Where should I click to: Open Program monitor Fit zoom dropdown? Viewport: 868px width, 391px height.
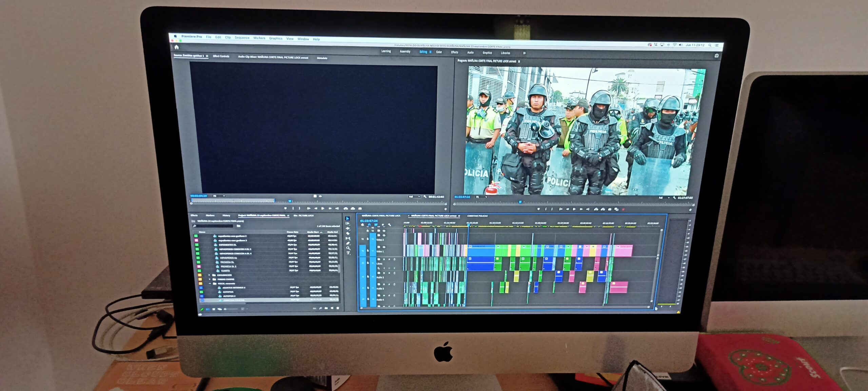click(x=481, y=197)
